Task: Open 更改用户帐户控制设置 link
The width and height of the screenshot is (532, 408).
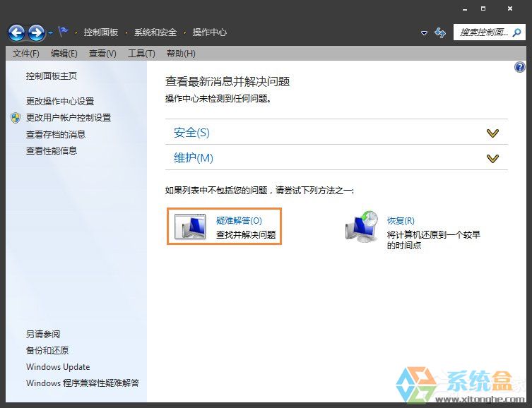Action: 69,118
